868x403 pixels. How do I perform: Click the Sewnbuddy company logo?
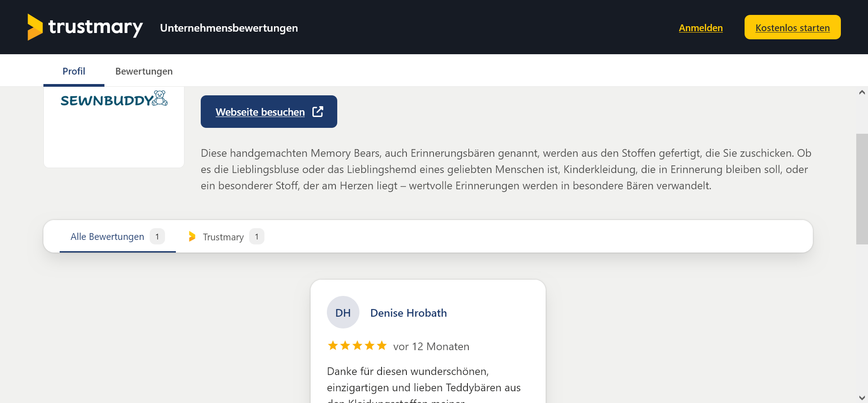(x=114, y=99)
